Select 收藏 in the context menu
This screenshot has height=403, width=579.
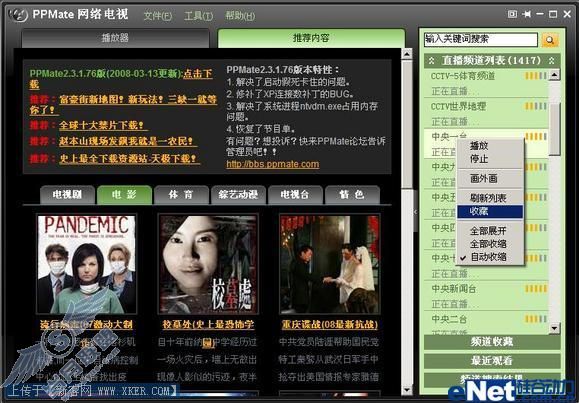pos(490,211)
